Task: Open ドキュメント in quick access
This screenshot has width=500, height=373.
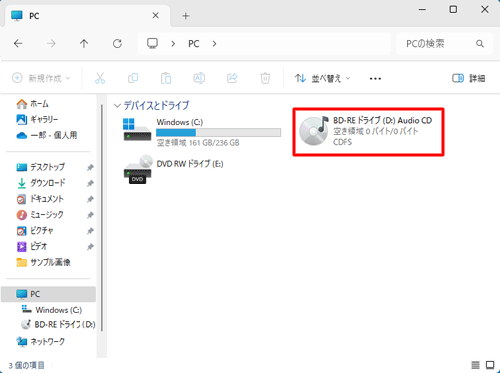Action: (x=40, y=199)
